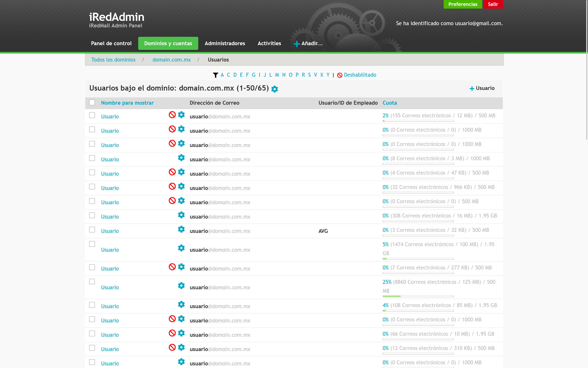Open the Añadir... dropdown menu
This screenshot has height=368, width=588.
click(308, 43)
